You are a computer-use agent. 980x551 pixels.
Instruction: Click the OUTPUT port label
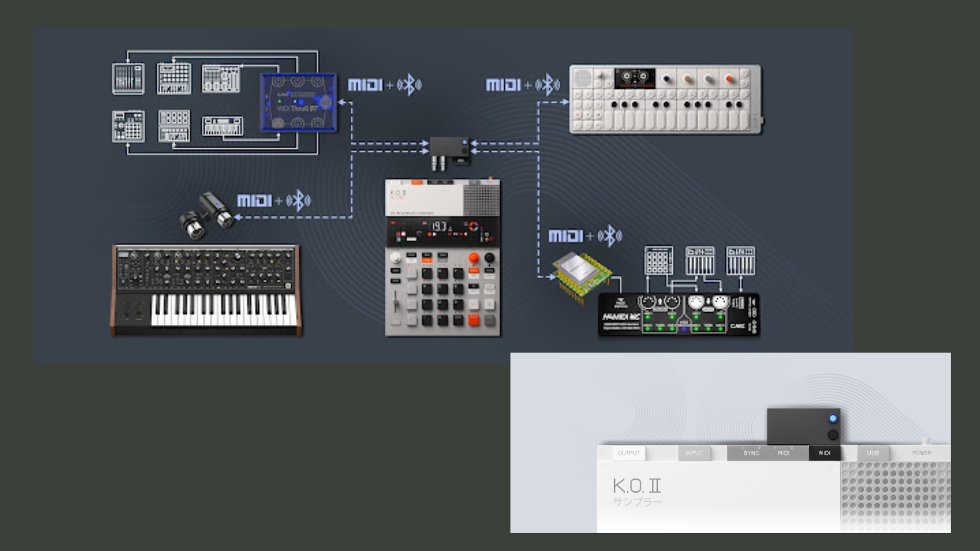coord(629,453)
